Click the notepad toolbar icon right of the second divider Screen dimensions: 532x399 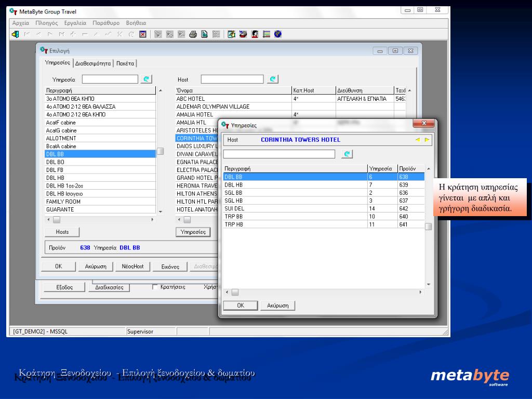point(231,34)
